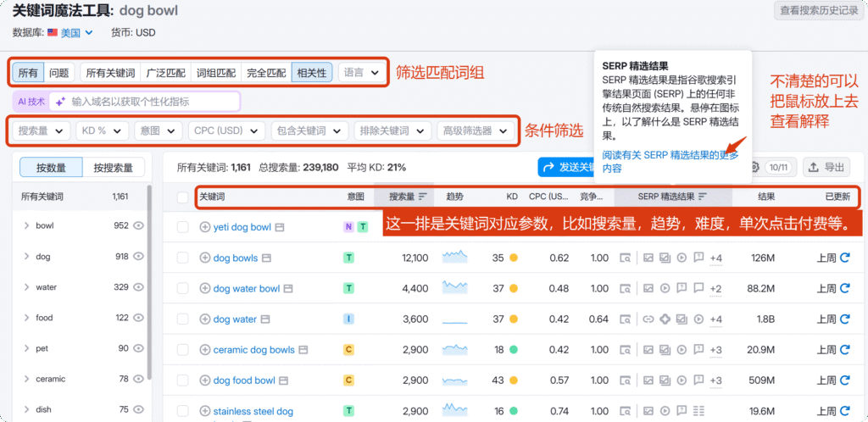Check the dog water bowl row checkbox
The width and height of the screenshot is (868, 422).
(183, 288)
